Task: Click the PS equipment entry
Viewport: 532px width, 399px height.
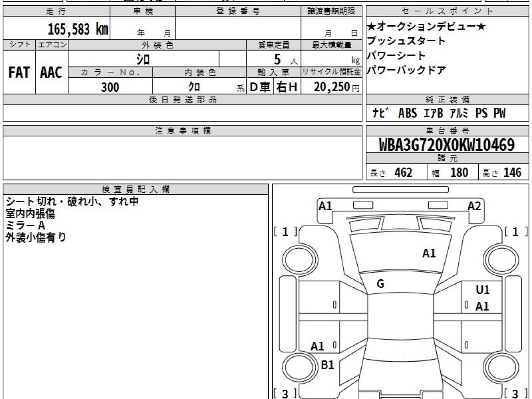Action: 481,113
